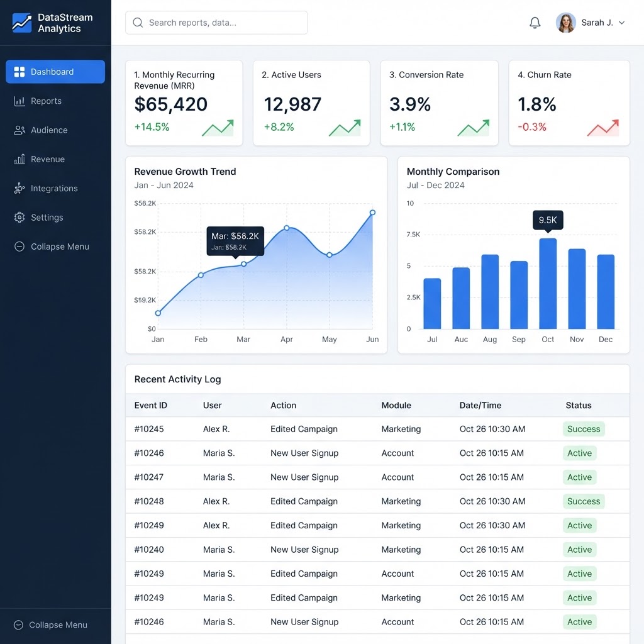644x644 pixels.
Task: Expand the Sarah J. account dropdown chevron
Action: 621,23
